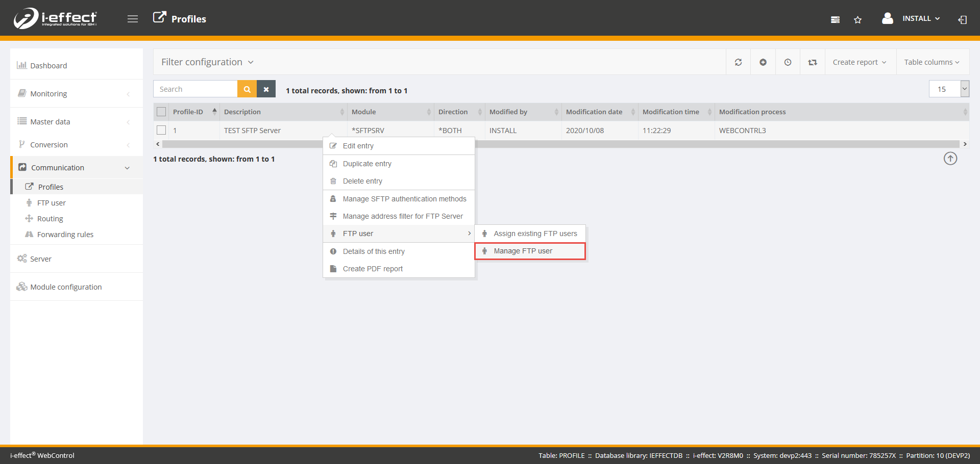Select Edit entry in context menu

point(358,146)
